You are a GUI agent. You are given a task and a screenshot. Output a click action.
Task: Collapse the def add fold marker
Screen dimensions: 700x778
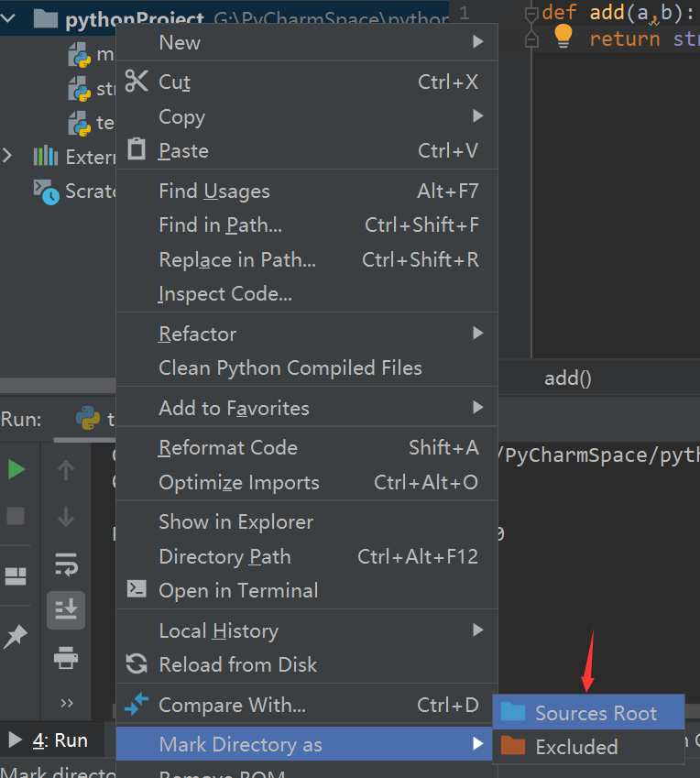click(x=531, y=14)
